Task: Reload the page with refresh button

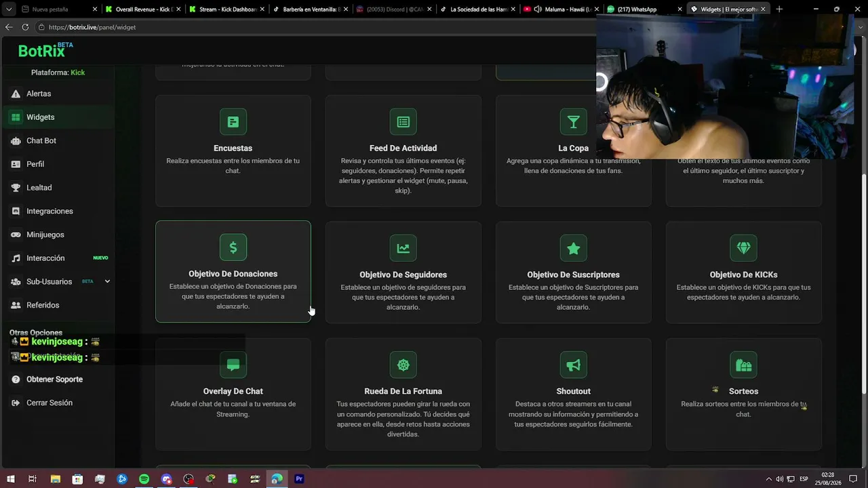Action: pyautogui.click(x=25, y=27)
